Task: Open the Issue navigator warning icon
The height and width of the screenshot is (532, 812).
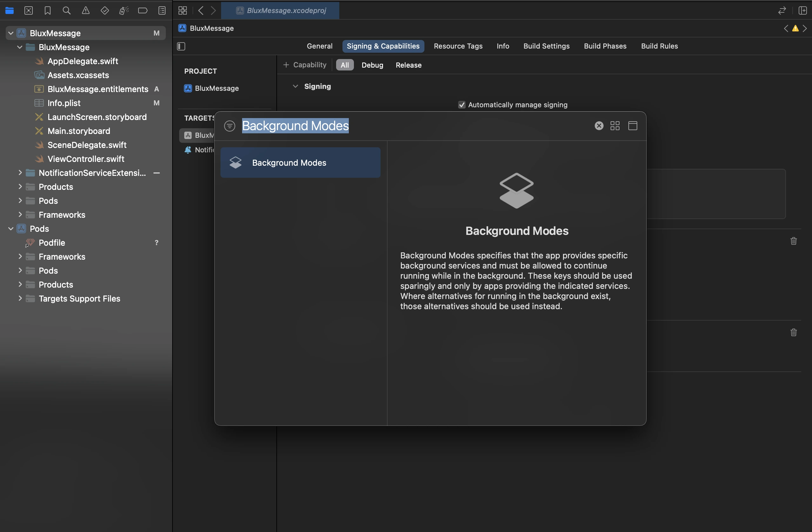Action: pyautogui.click(x=86, y=10)
